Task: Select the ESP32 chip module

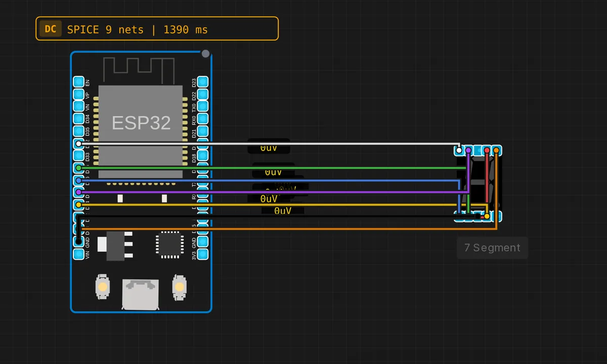Action: [141, 132]
